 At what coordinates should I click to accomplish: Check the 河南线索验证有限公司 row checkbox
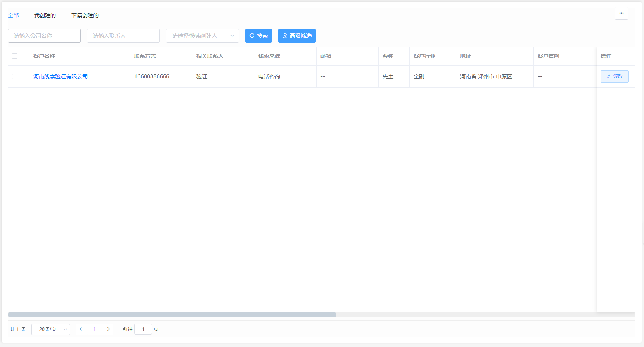[x=15, y=76]
